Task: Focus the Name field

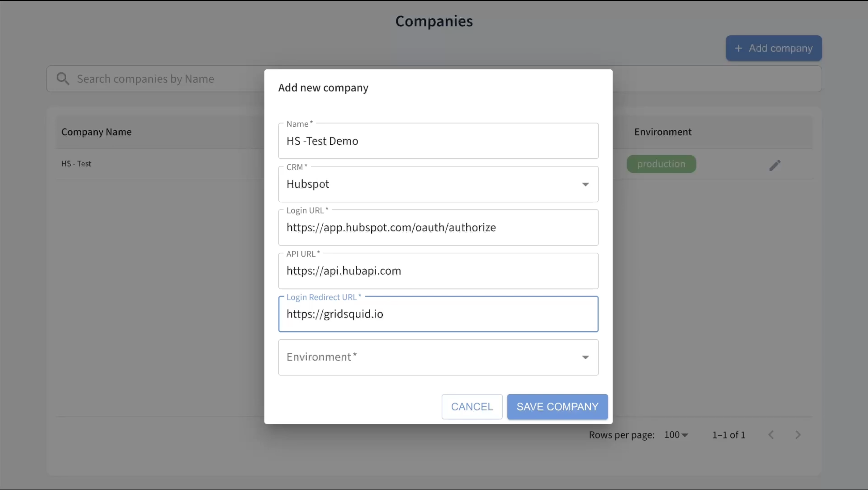Action: tap(438, 141)
